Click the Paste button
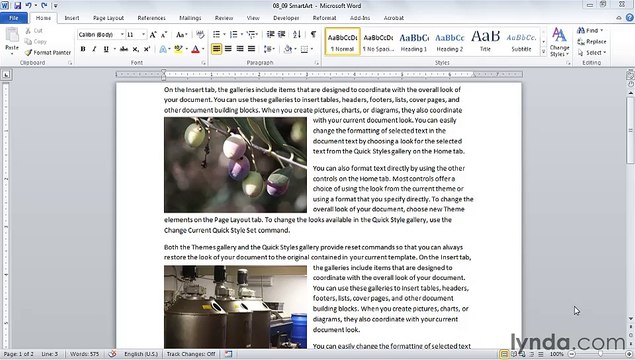Screen dimensions: 635x360 [x=12, y=40]
